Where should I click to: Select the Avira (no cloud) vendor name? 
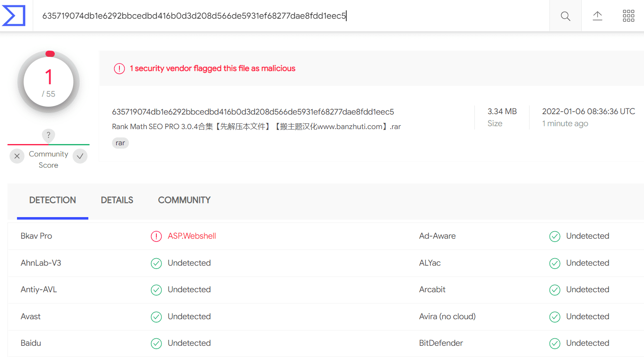point(447,316)
